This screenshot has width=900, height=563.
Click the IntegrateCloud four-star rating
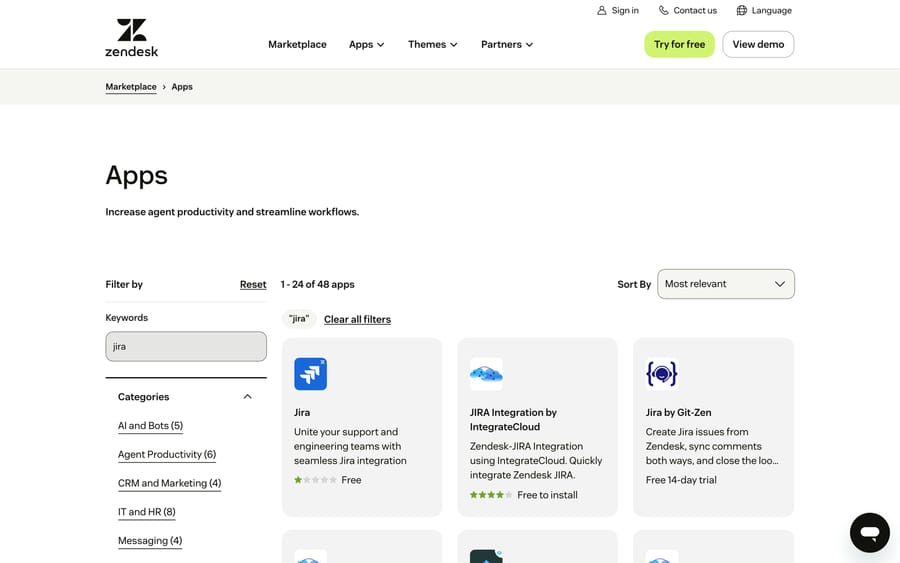(491, 495)
